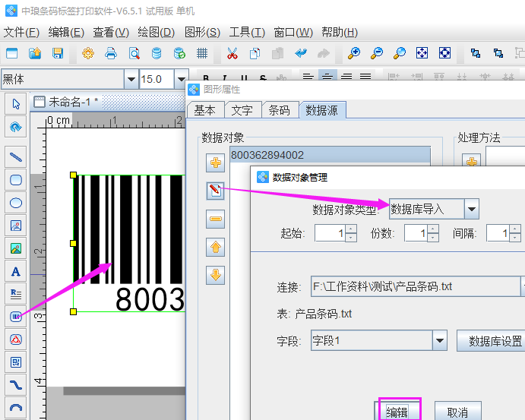525x420 pixels.
Task: Click the connection path field
Action: (x=415, y=286)
